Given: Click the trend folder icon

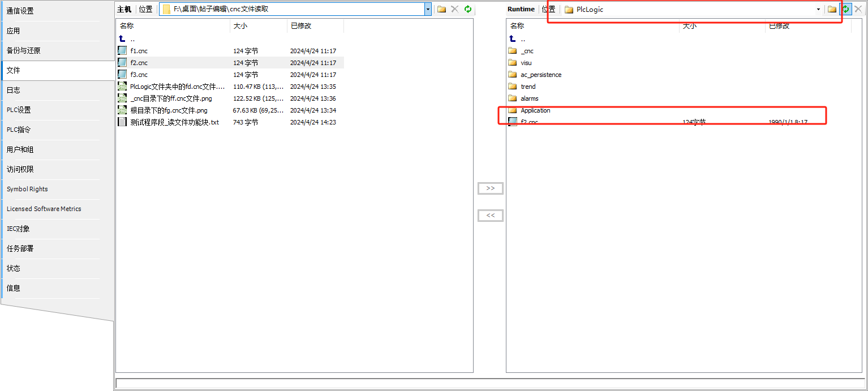Looking at the screenshot, I should tap(513, 87).
